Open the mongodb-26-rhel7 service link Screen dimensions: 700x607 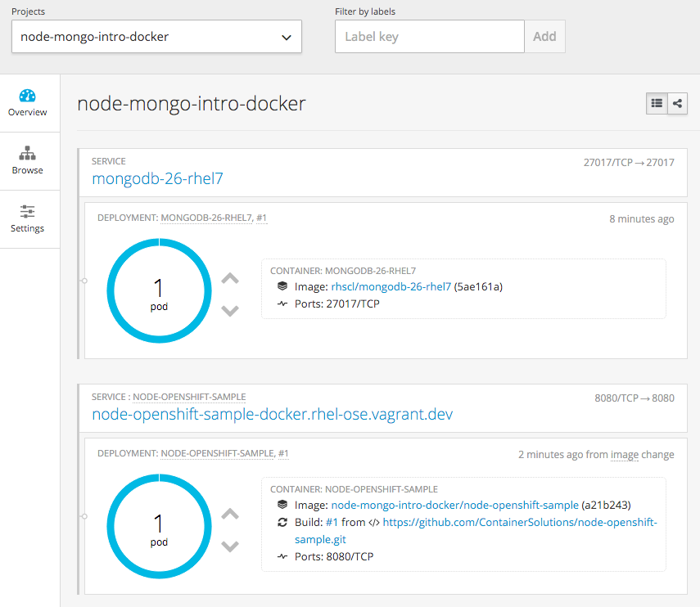click(x=157, y=178)
